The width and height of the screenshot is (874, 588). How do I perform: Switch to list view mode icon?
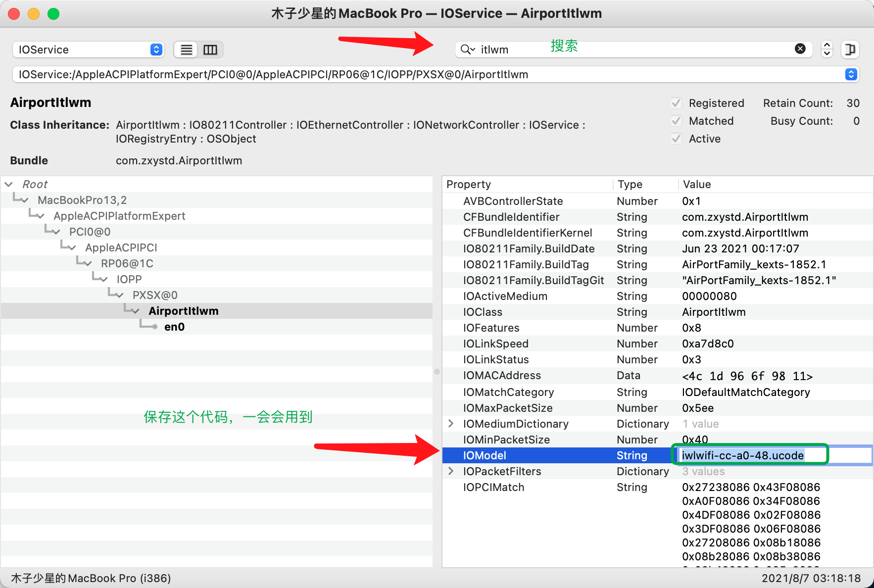pos(187,49)
